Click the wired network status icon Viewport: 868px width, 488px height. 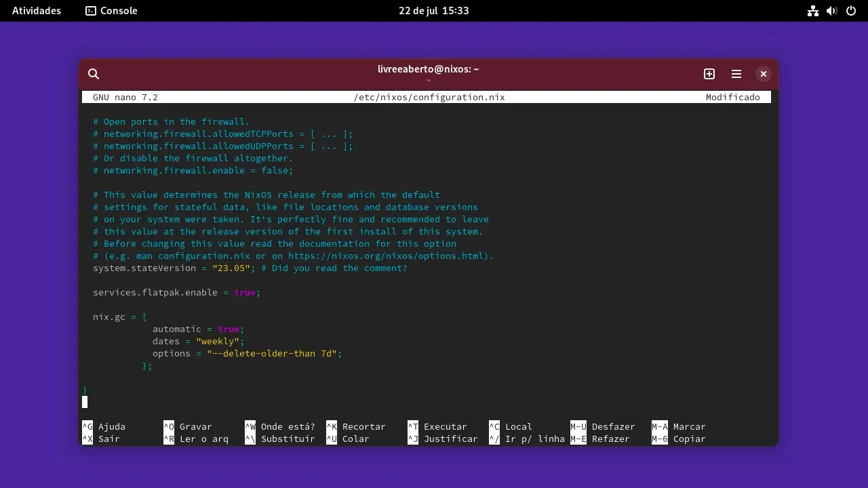pos(813,11)
